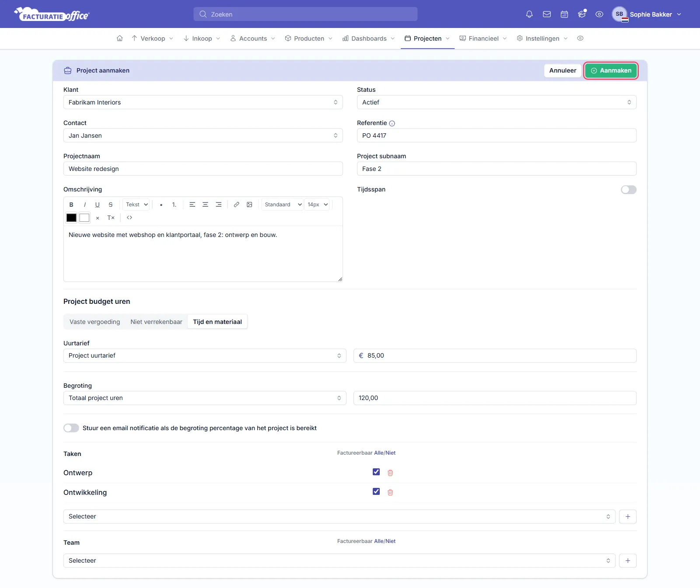Image resolution: width=700 pixels, height=588 pixels.
Task: Apply strikethrough formatting in editor
Action: pos(110,205)
